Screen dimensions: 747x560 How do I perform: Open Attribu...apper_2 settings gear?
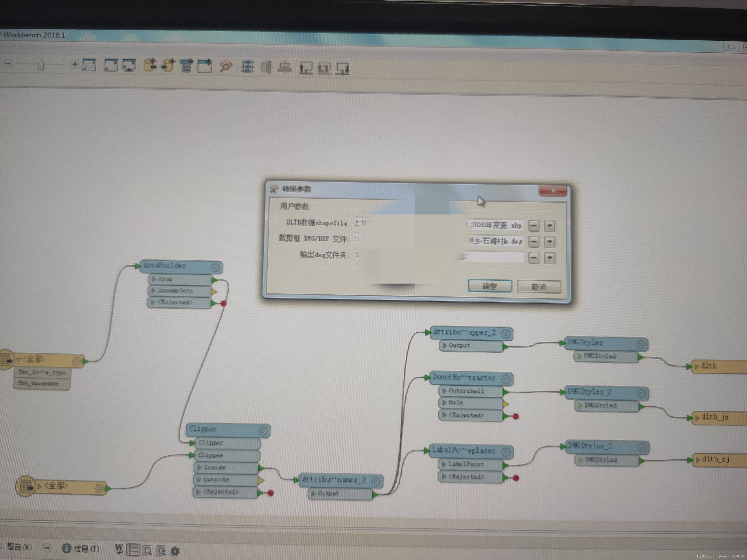[x=506, y=334]
